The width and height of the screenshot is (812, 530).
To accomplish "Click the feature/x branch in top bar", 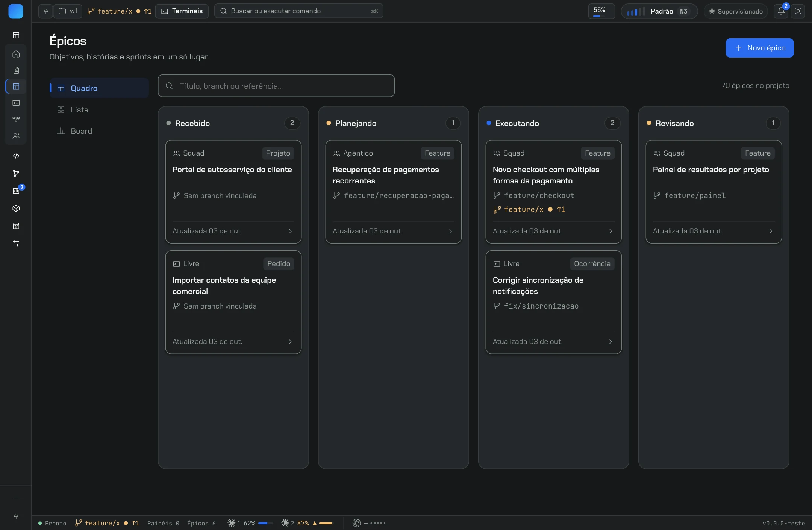I will [x=119, y=11].
